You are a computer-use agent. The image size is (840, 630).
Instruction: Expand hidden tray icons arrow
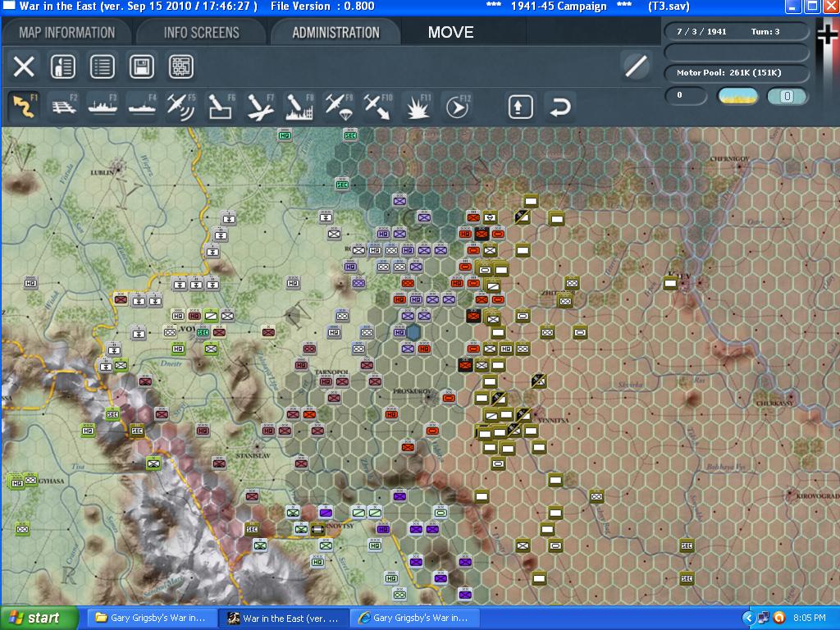[748, 619]
